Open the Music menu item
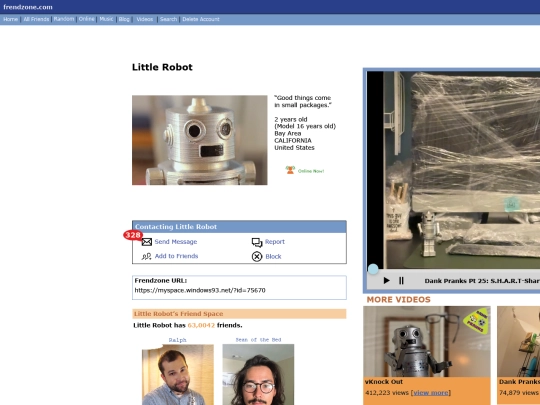Screen dimensions: 540x405 [106, 19]
